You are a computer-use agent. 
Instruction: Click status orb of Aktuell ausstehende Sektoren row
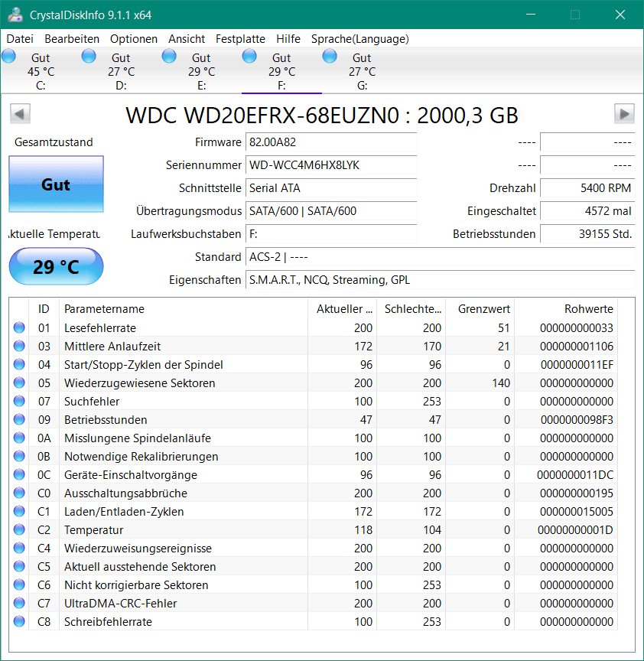tap(19, 567)
